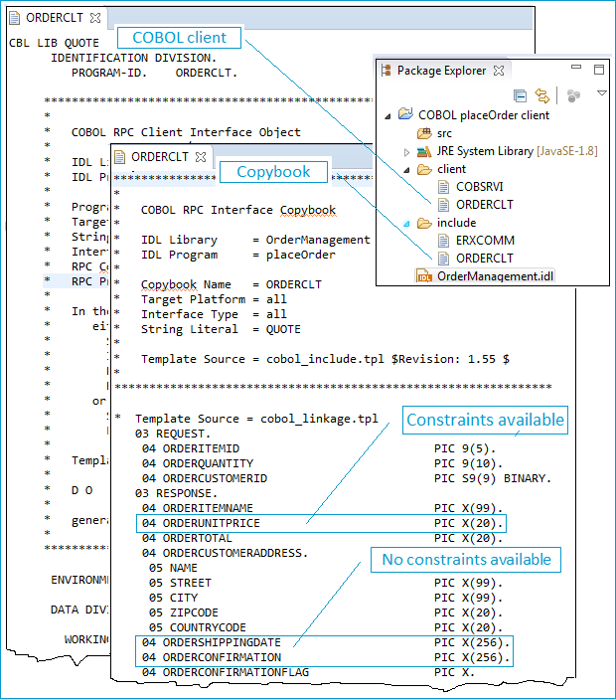
Task: Open ORDERCLT under include folder
Action: point(485,259)
